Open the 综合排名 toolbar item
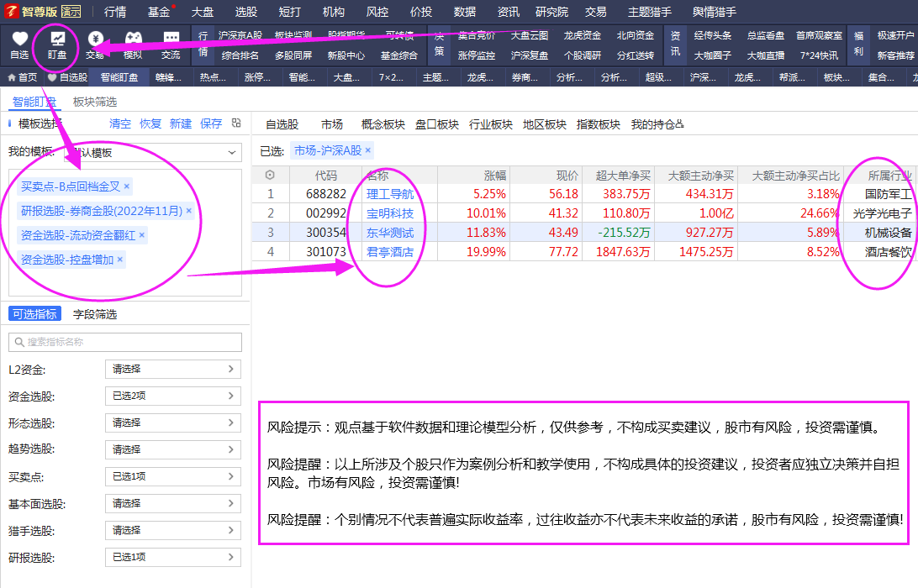Screen dimensions: 918x588 pyautogui.click(x=240, y=55)
